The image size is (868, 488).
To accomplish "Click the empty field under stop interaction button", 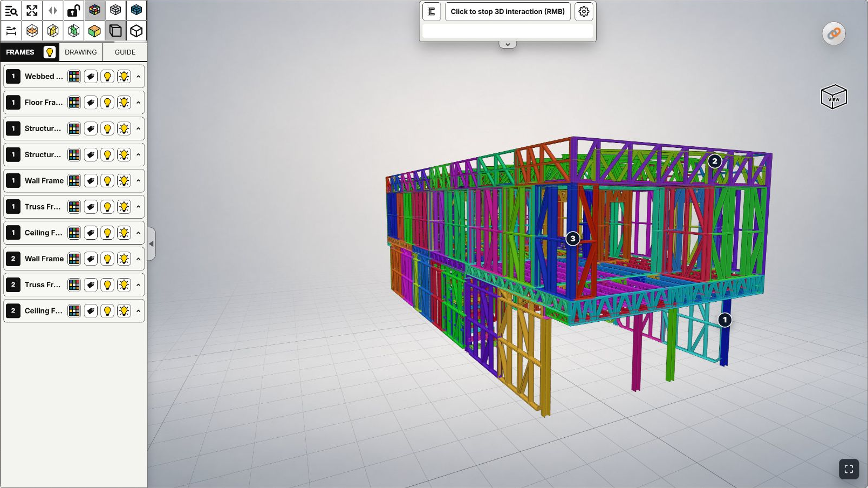I will pyautogui.click(x=508, y=31).
